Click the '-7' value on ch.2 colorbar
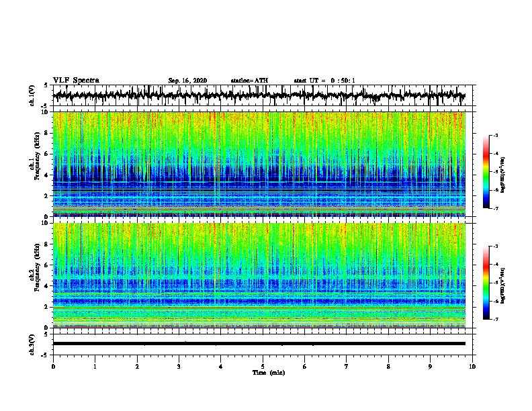The width and height of the screenshot is (532, 411). tap(495, 320)
